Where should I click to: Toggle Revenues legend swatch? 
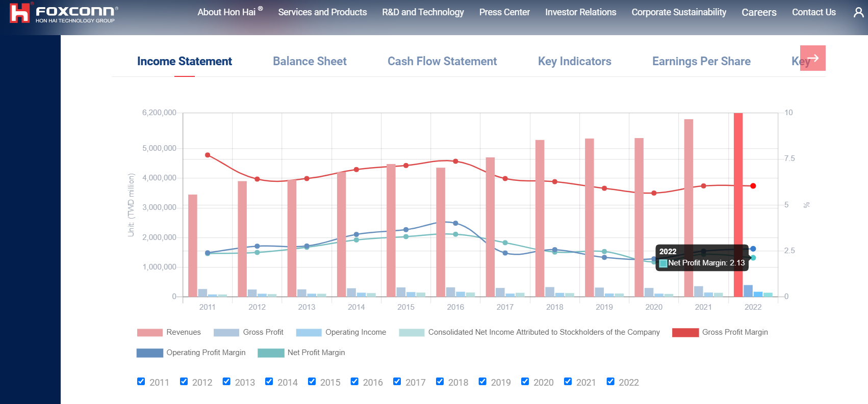[x=149, y=333]
